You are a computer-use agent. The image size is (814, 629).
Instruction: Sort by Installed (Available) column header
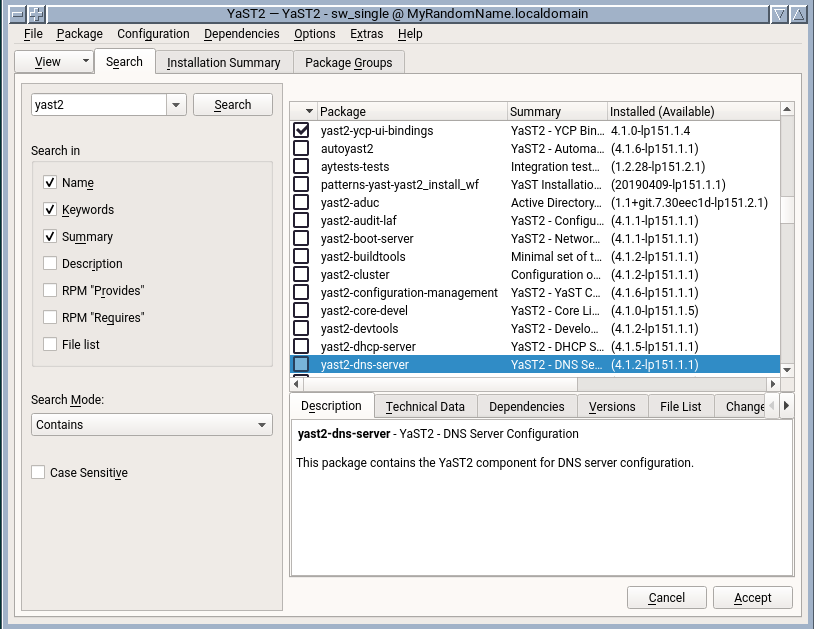(693, 112)
